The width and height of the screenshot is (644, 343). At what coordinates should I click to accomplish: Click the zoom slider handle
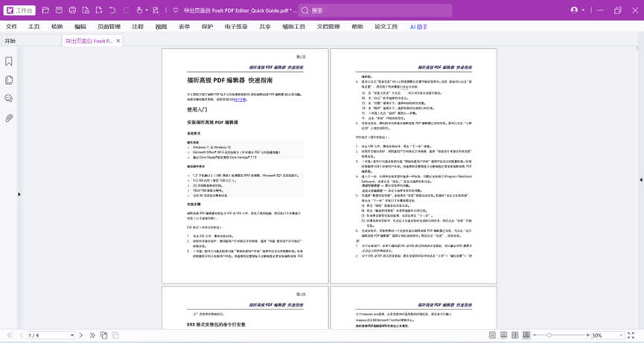point(549,336)
